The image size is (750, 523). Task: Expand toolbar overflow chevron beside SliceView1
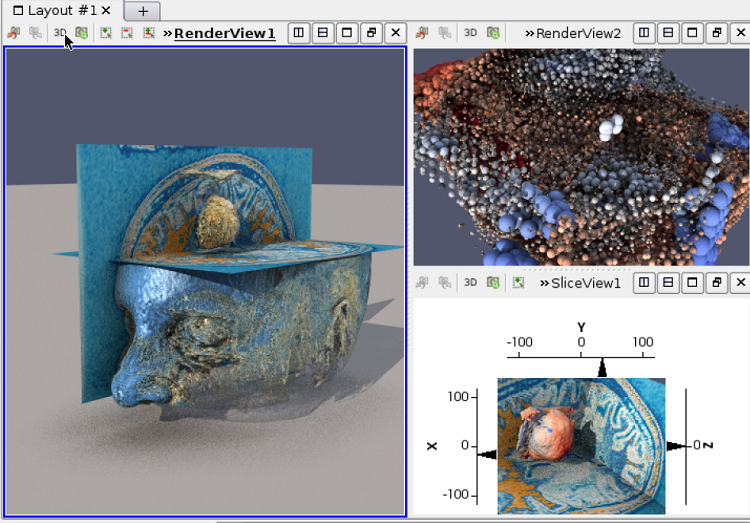[x=545, y=284]
